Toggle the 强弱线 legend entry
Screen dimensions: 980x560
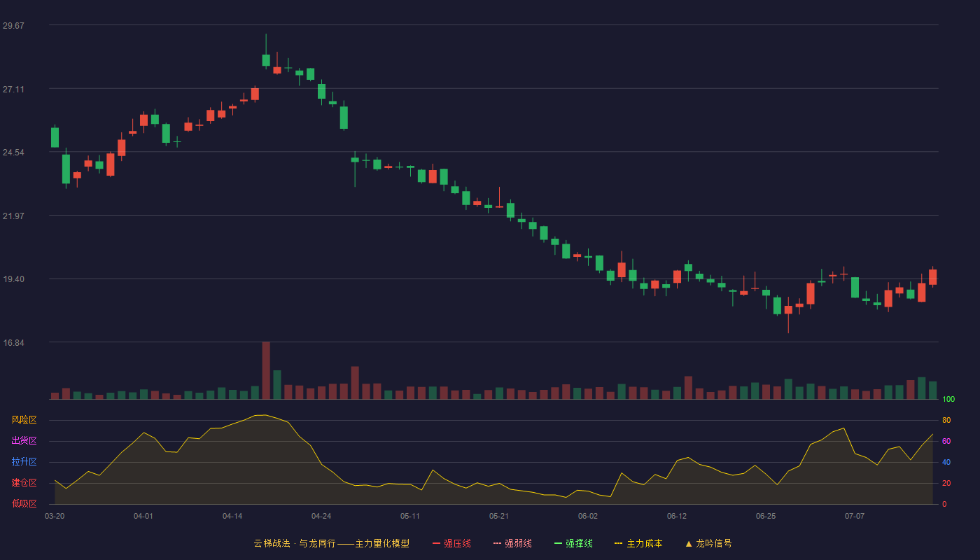pos(512,543)
